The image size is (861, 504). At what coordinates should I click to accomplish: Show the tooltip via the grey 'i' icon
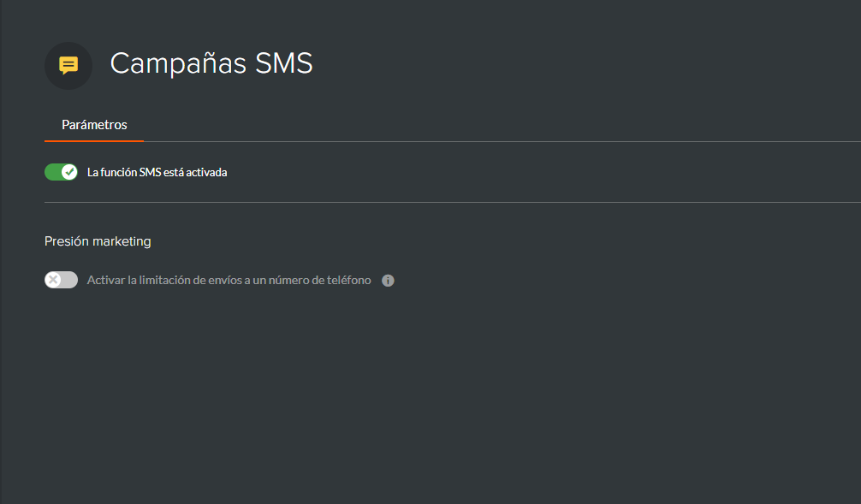[388, 281]
